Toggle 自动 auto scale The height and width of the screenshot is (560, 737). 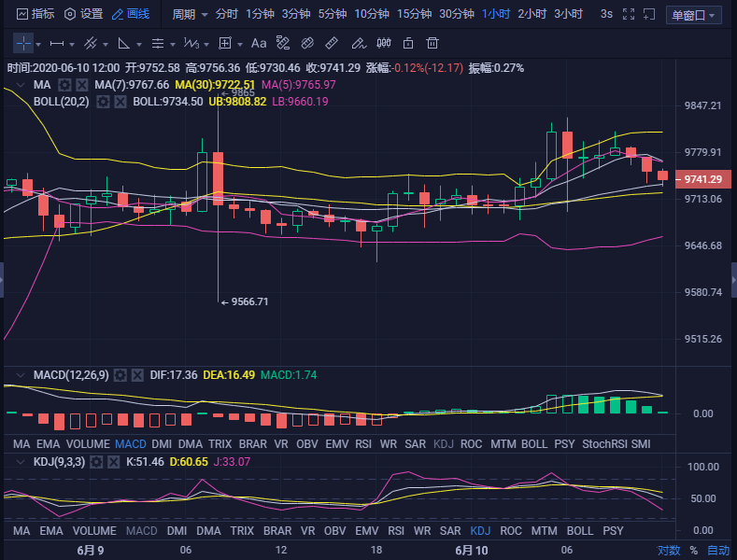718,551
